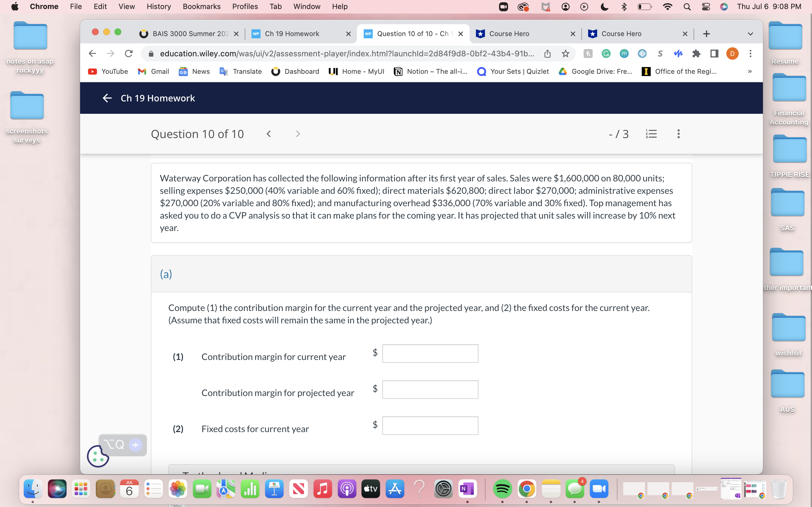The image size is (812, 507).
Task: Open cookie preferences button
Action: (98, 456)
